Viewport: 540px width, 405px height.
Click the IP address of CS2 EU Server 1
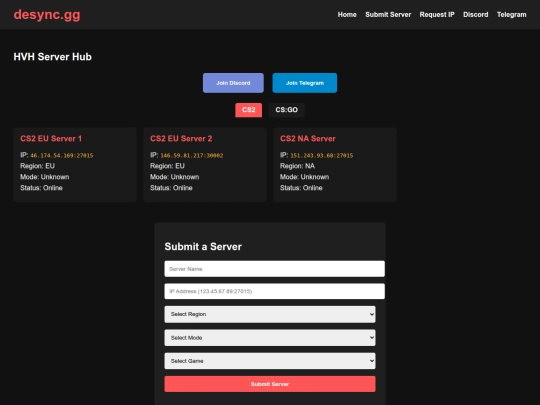pyautogui.click(x=62, y=156)
